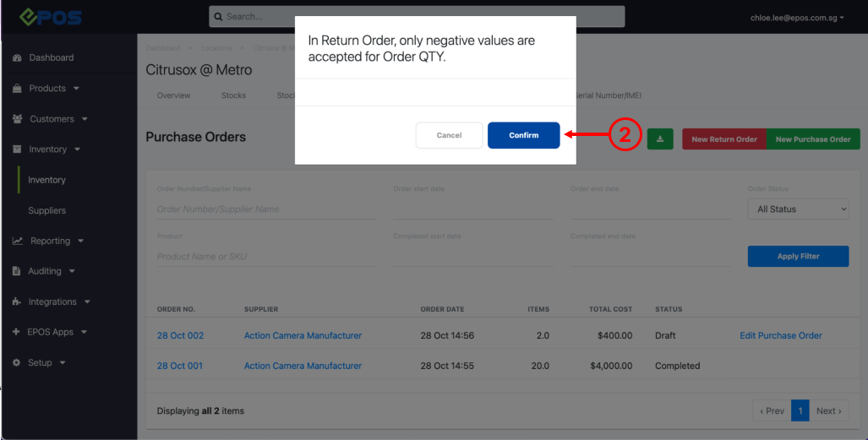Click the Inventory box icon
This screenshot has width=868, height=440.
pos(17,149)
